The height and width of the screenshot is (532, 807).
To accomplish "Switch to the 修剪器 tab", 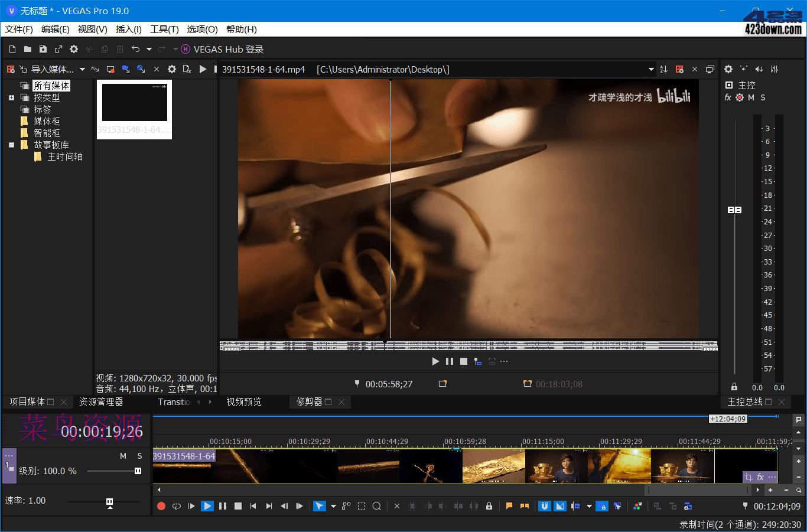I will (311, 402).
